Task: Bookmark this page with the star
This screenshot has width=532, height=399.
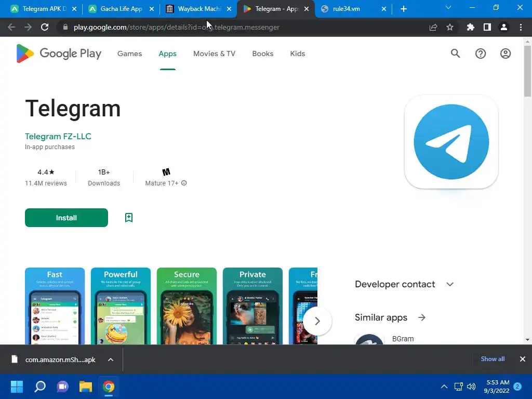Action: click(450, 27)
